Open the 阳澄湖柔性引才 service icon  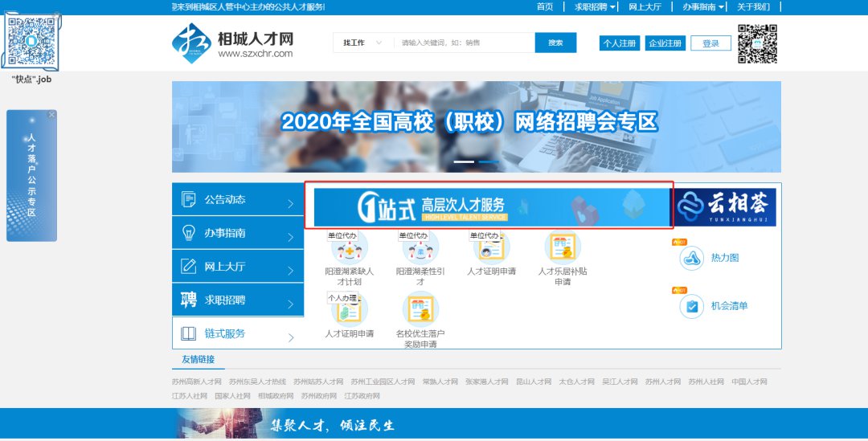pyautogui.click(x=420, y=248)
